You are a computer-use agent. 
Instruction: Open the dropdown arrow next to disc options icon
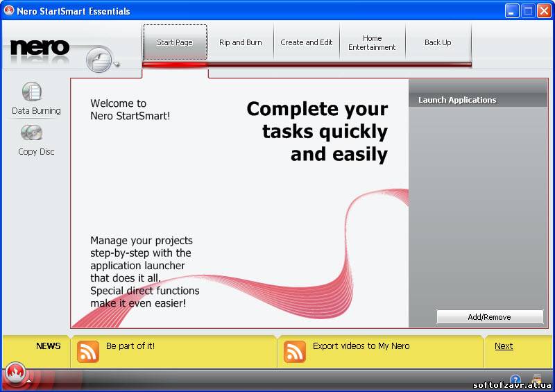coord(117,64)
